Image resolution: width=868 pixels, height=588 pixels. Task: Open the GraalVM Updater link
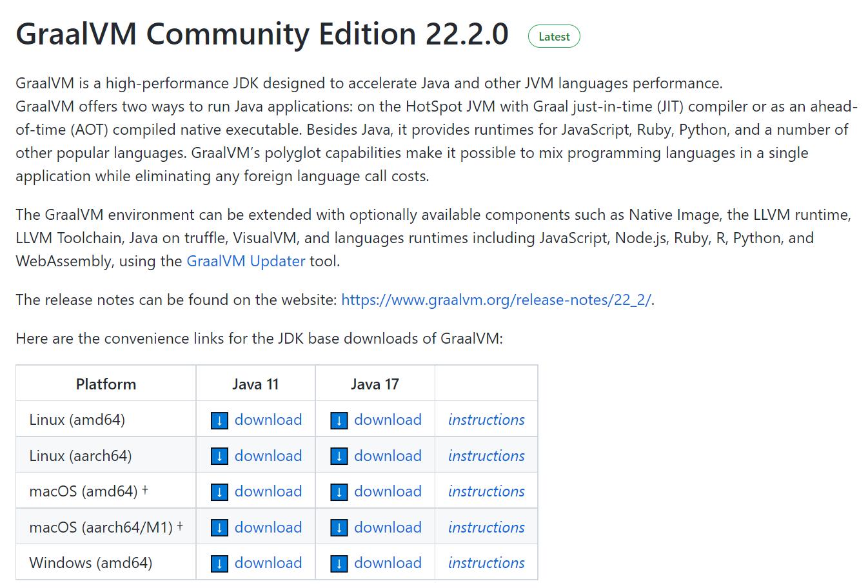click(246, 261)
